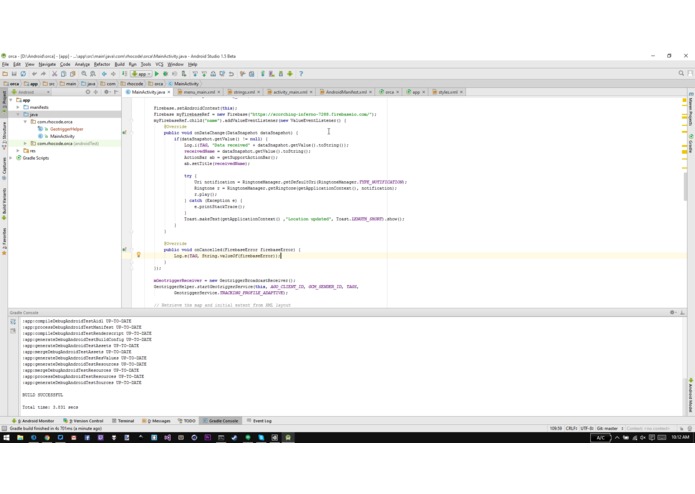This screenshot has width=695, height=494.
Task: Click the intention light bulb in editor gutter
Action: pos(138,255)
